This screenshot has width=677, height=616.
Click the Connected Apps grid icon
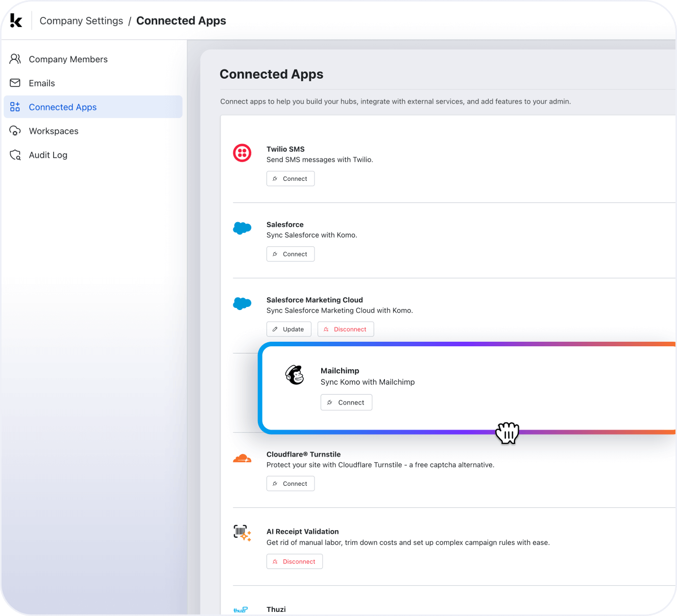pos(15,107)
